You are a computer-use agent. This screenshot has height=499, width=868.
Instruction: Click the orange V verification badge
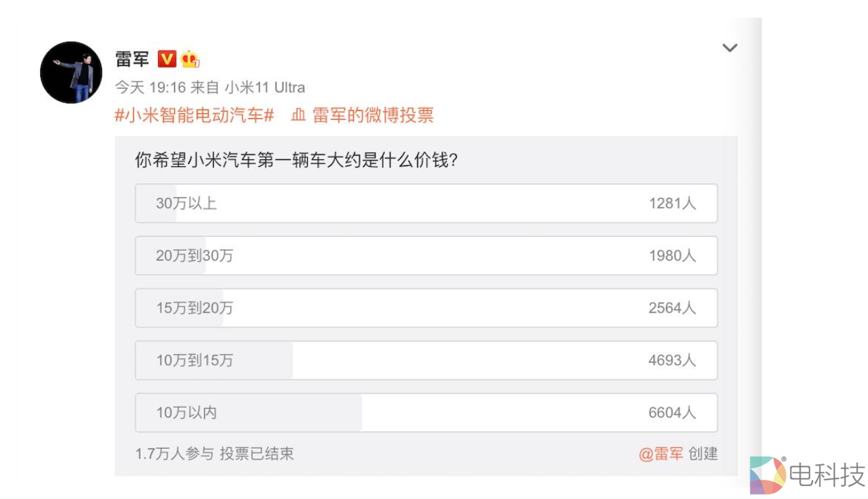tap(167, 59)
